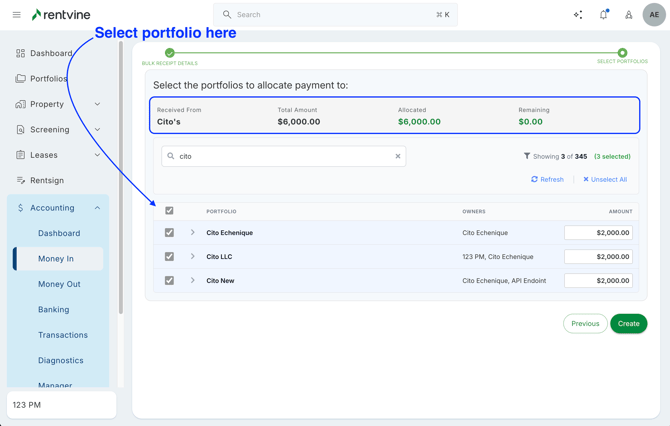Image resolution: width=670 pixels, height=426 pixels.
Task: Click the AI sparkle icon
Action: [578, 15]
